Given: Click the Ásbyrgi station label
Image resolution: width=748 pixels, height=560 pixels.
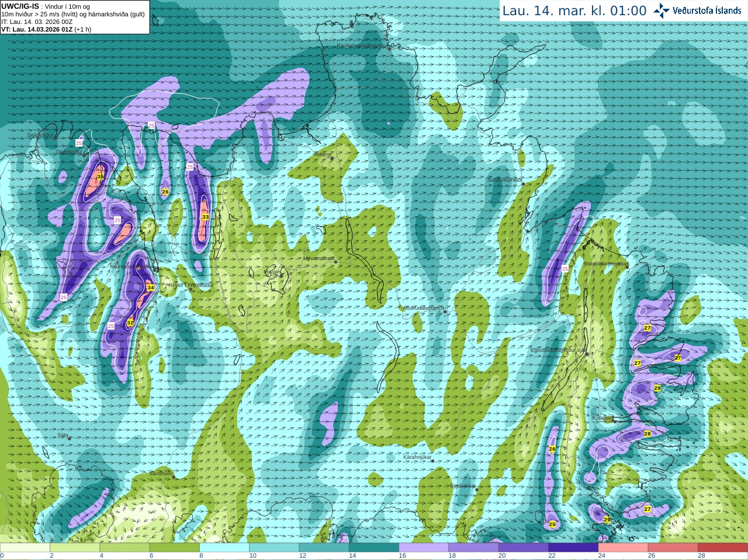Looking at the screenshot, I should coord(322,154).
